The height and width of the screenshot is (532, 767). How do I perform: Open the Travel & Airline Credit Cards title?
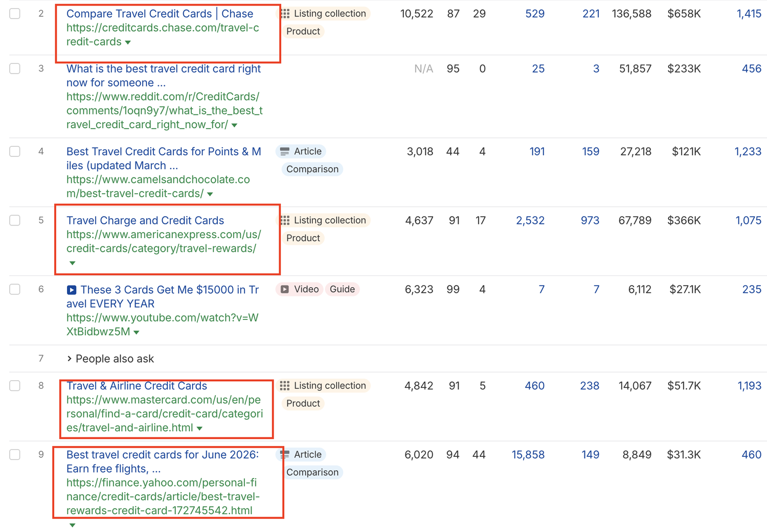point(137,386)
